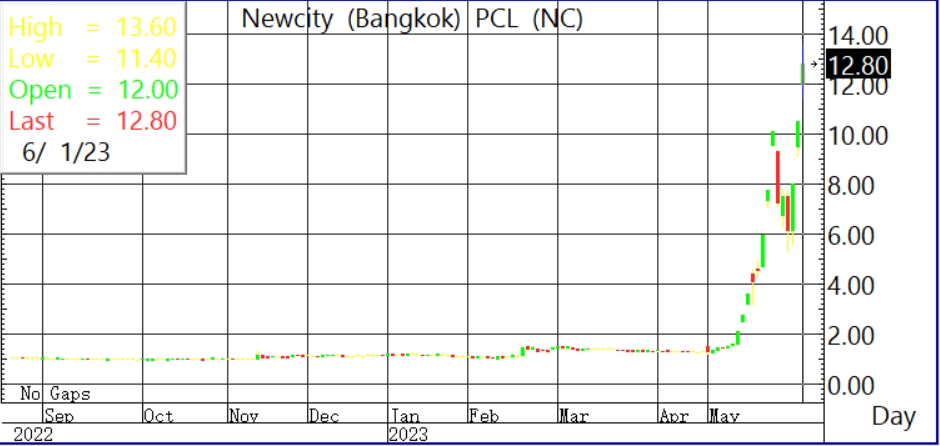
Task: Click the Day timeframe label
Action: click(894, 417)
